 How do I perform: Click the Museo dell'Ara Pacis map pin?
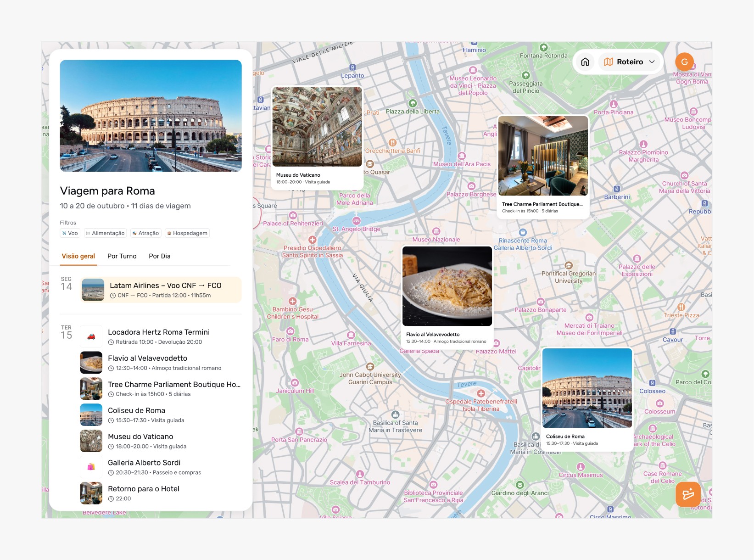tap(462, 156)
